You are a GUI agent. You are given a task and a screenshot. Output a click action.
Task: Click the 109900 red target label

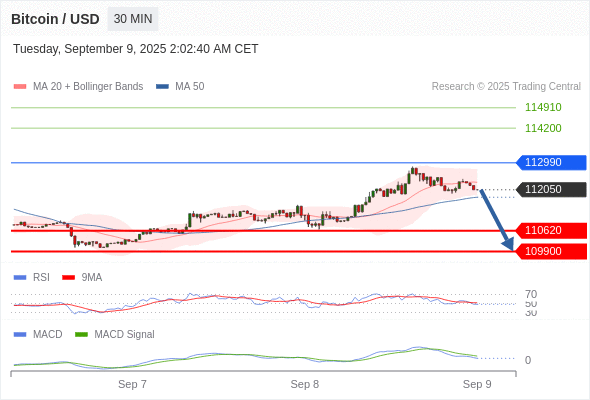(x=551, y=251)
